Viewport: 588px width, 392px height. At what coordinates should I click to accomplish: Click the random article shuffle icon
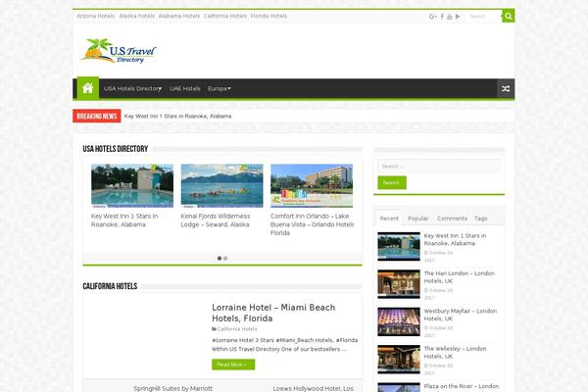click(x=506, y=88)
